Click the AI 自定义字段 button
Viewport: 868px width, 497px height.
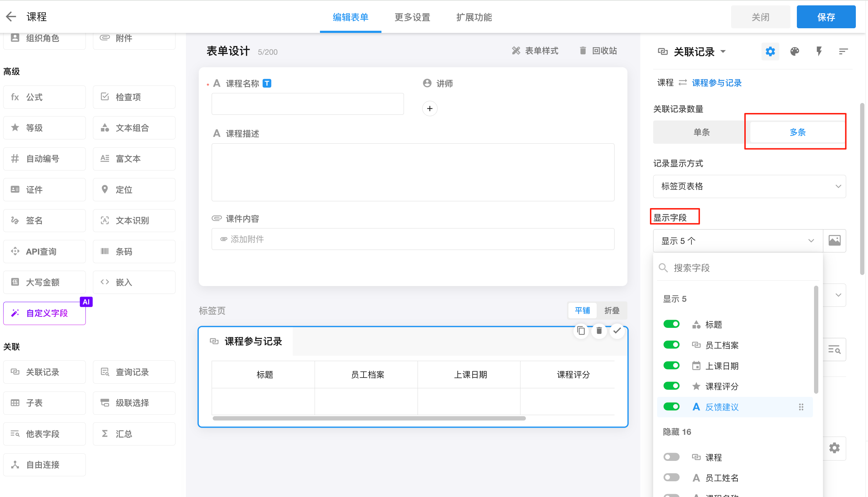[45, 313]
